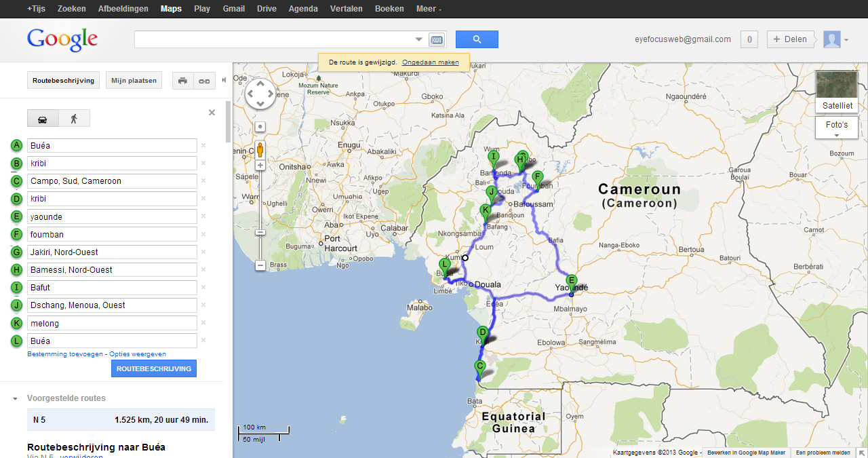Remove the yaounde waypoint
Viewport: 868px width, 458px height.
click(x=203, y=216)
